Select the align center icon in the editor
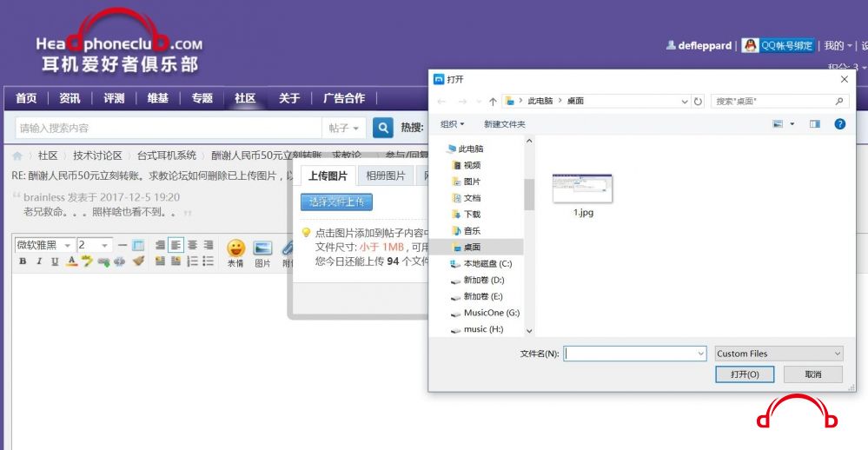This screenshot has height=450, width=868. (192, 245)
